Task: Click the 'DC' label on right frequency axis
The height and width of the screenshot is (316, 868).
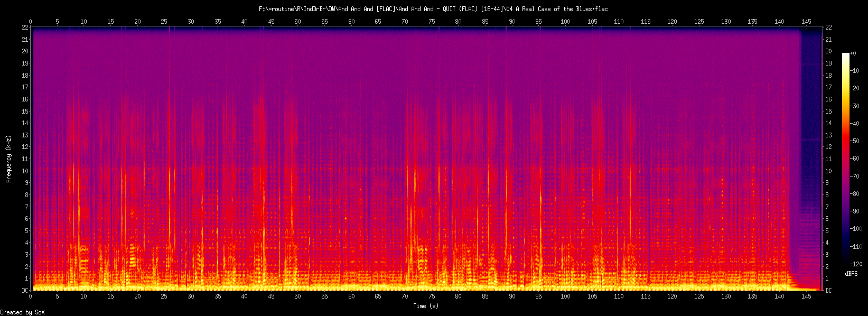Action: click(828, 291)
